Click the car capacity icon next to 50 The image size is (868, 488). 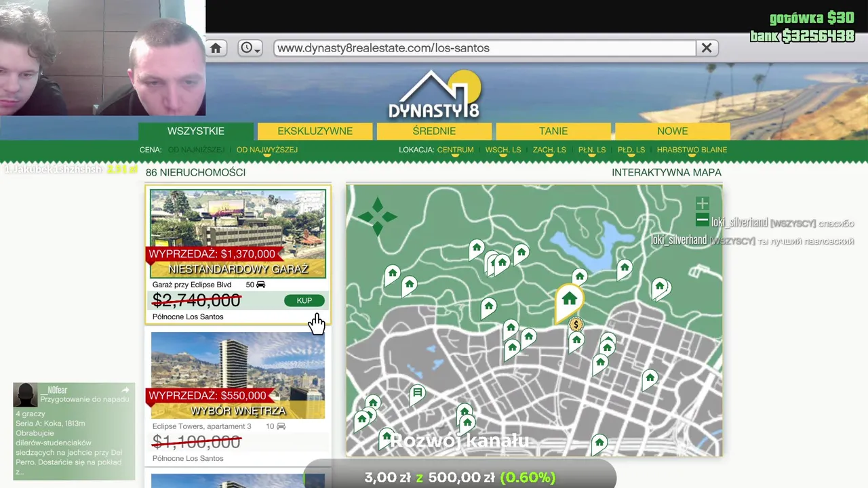click(x=260, y=285)
